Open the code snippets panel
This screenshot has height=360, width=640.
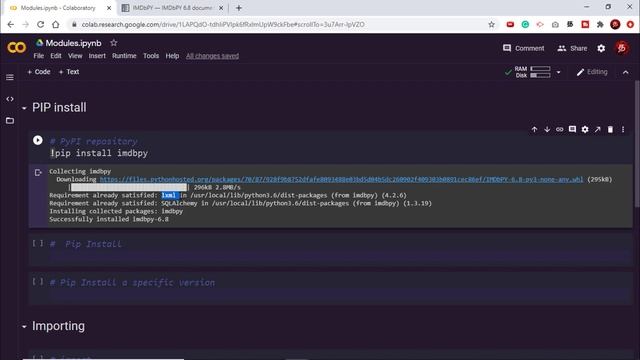click(10, 99)
